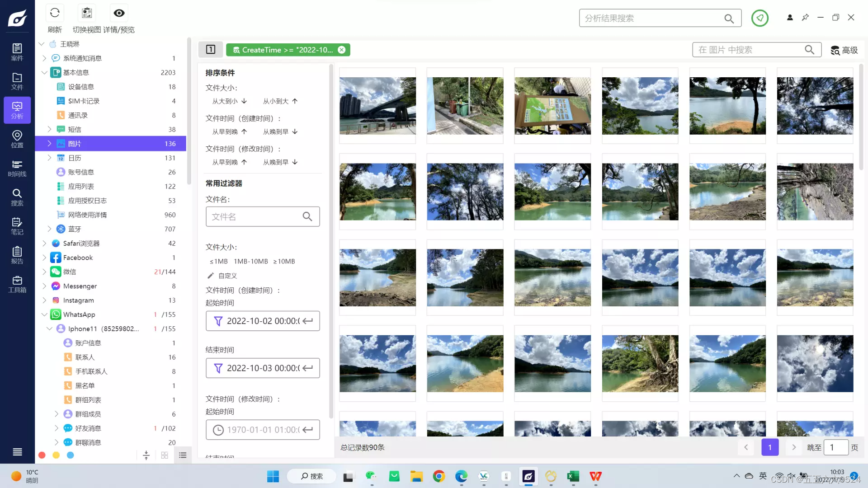Select 应用列表 in the tree

(x=81, y=187)
